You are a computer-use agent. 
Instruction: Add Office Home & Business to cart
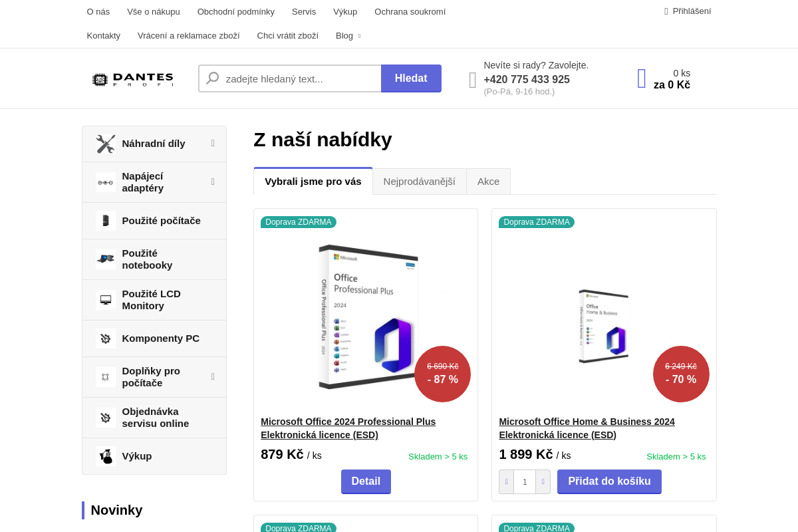point(609,481)
